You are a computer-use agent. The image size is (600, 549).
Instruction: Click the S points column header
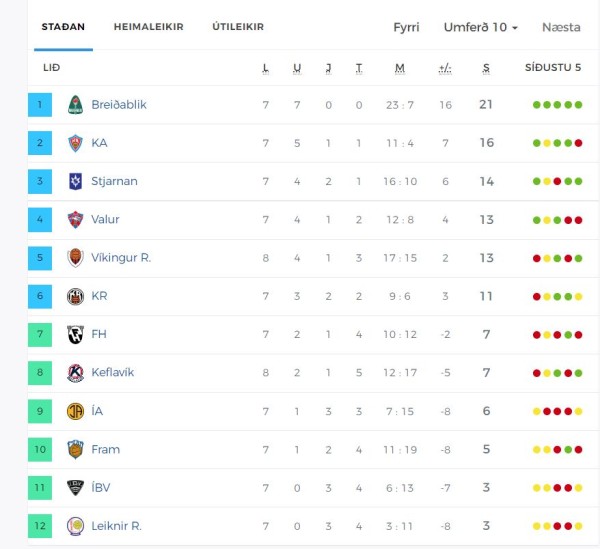point(486,68)
